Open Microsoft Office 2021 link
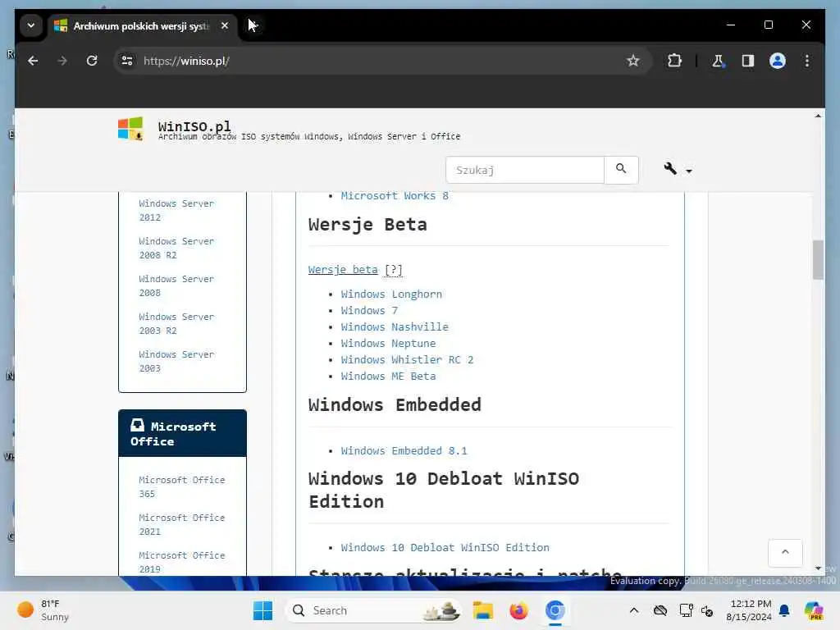The image size is (840, 630). (x=181, y=524)
